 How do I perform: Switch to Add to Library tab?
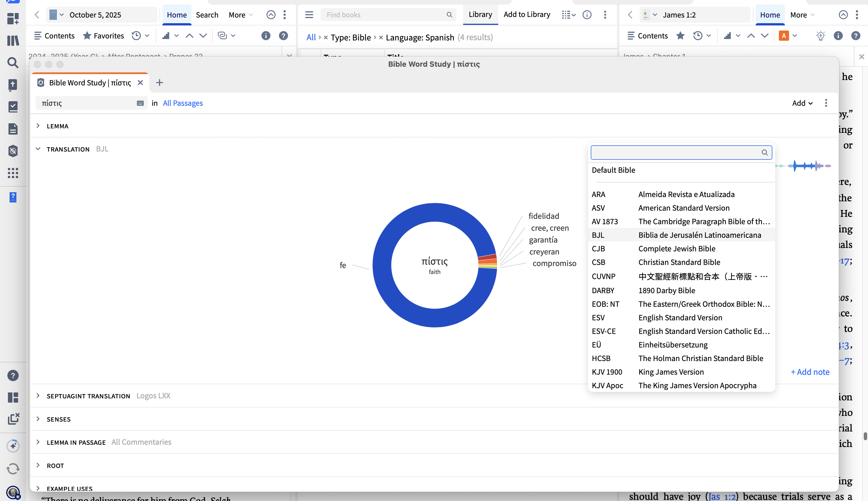[527, 14]
